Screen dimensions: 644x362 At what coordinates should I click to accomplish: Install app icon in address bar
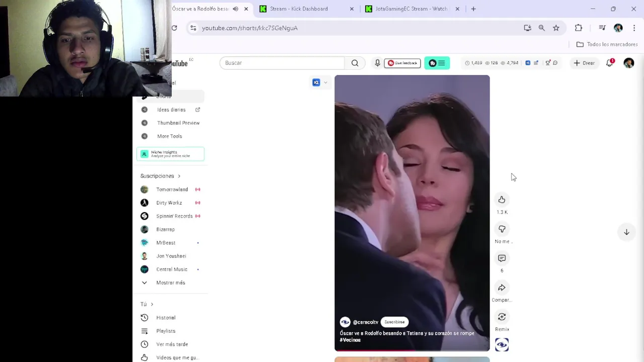point(527,28)
